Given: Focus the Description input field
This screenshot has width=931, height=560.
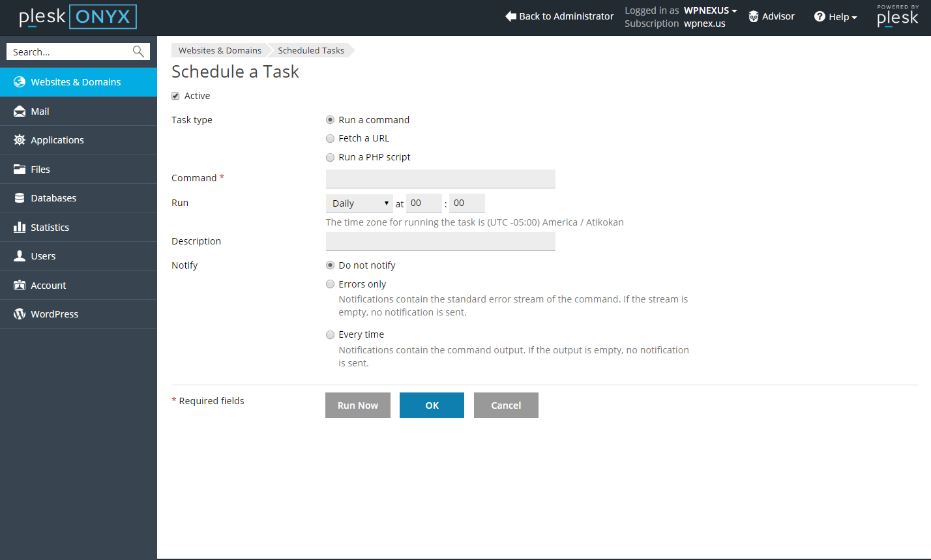Looking at the screenshot, I should (440, 241).
